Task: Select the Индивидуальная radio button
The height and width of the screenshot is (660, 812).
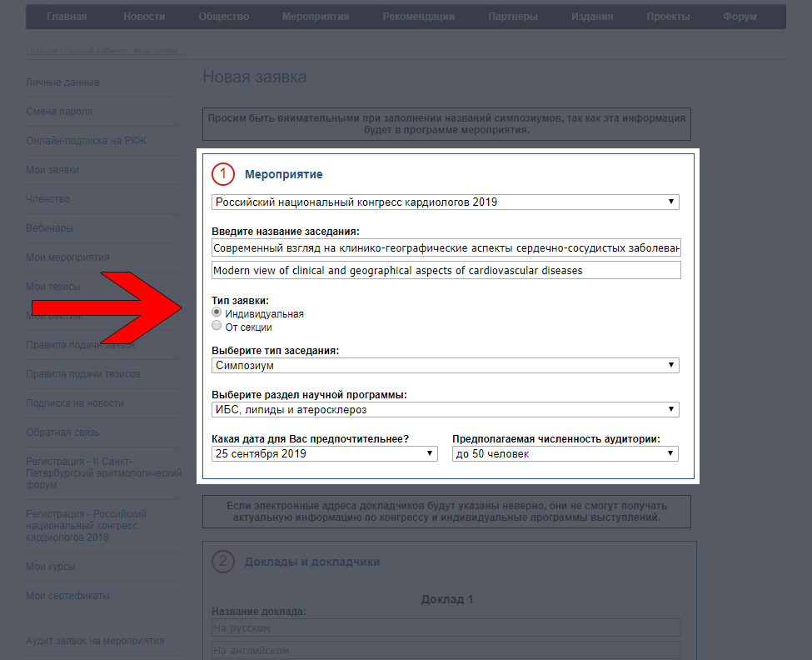Action: coord(217,312)
